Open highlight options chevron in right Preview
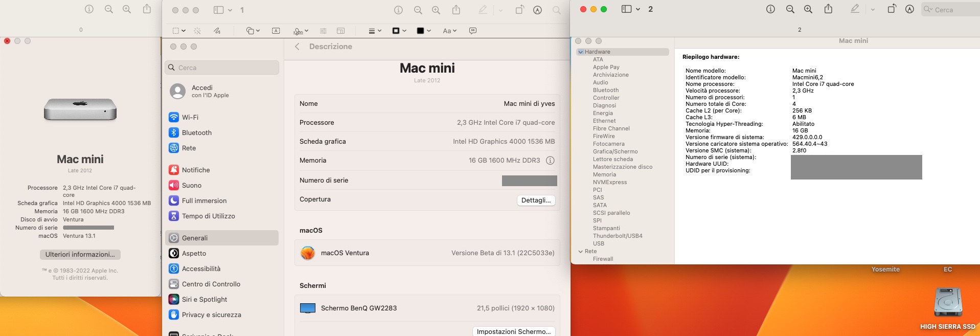The height and width of the screenshot is (336, 980). click(x=873, y=9)
